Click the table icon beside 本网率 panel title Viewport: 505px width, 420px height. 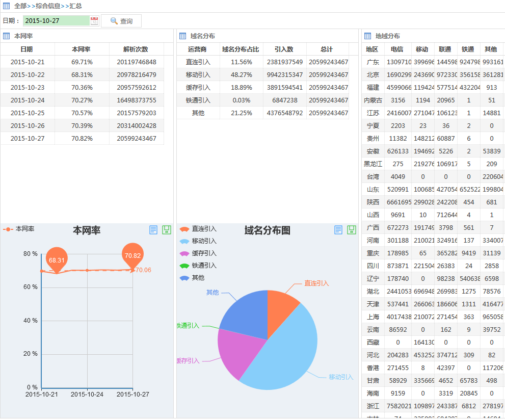[7, 36]
